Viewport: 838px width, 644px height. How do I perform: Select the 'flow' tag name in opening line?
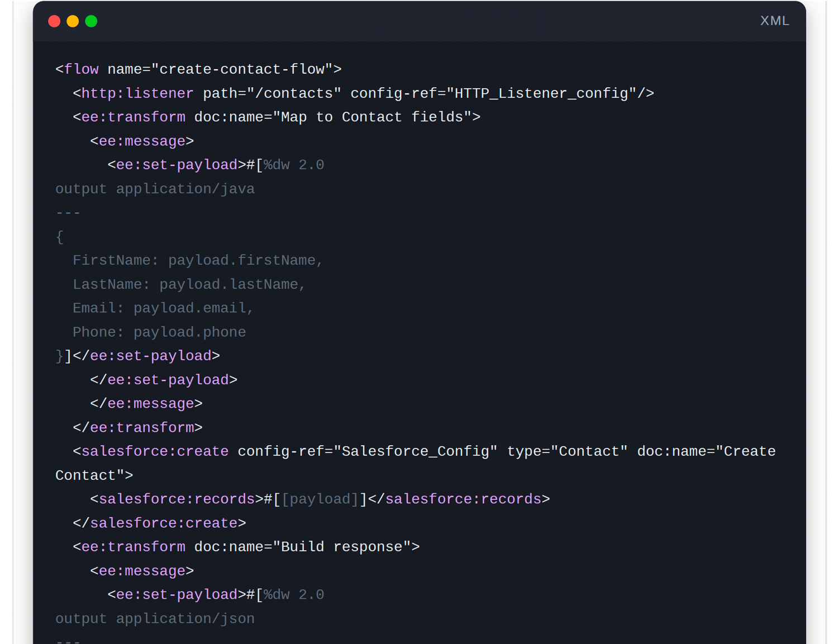[x=82, y=69]
